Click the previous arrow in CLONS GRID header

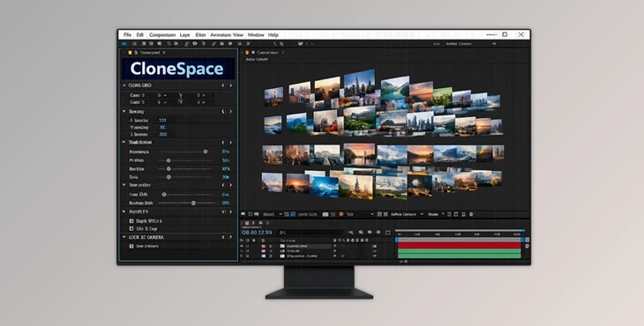pyautogui.click(x=223, y=85)
